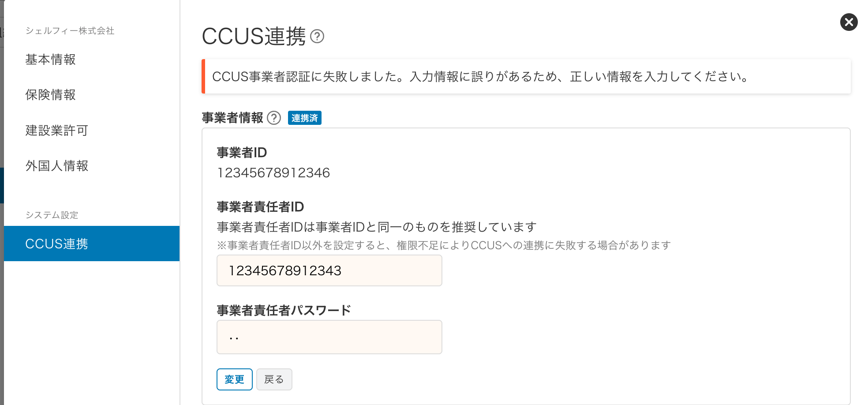Image resolution: width=868 pixels, height=405 pixels.
Task: Click help icon beside CCUS連携 title
Action: click(317, 36)
